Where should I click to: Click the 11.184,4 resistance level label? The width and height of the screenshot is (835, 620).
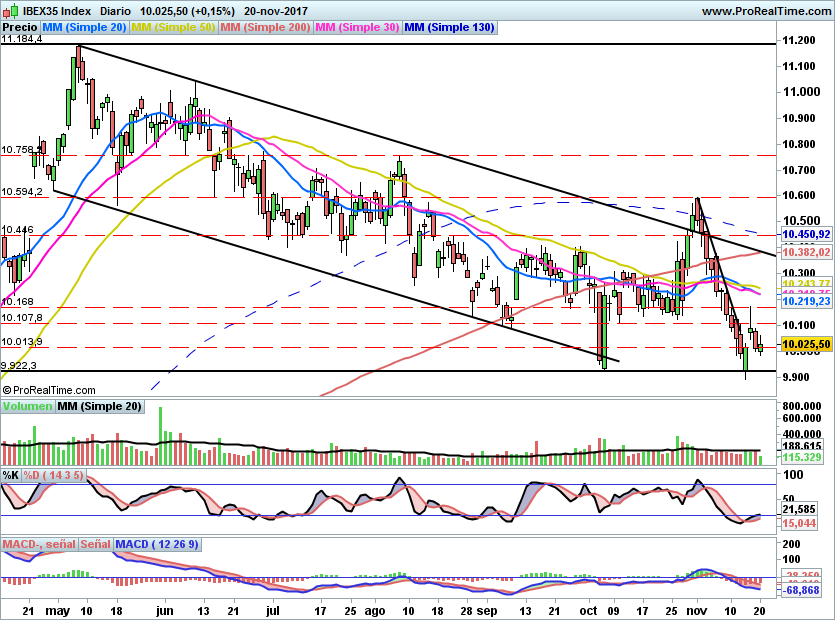click(22, 39)
